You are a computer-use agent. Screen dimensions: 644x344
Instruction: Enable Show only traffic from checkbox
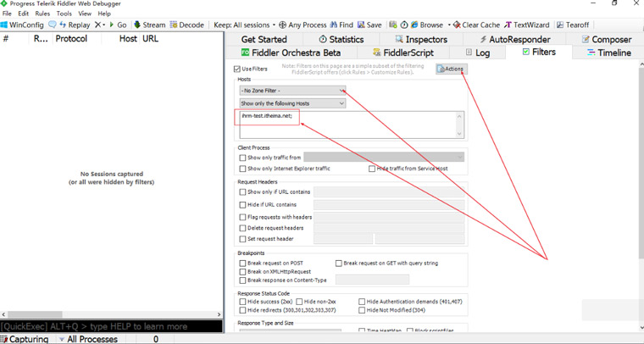[x=242, y=158]
